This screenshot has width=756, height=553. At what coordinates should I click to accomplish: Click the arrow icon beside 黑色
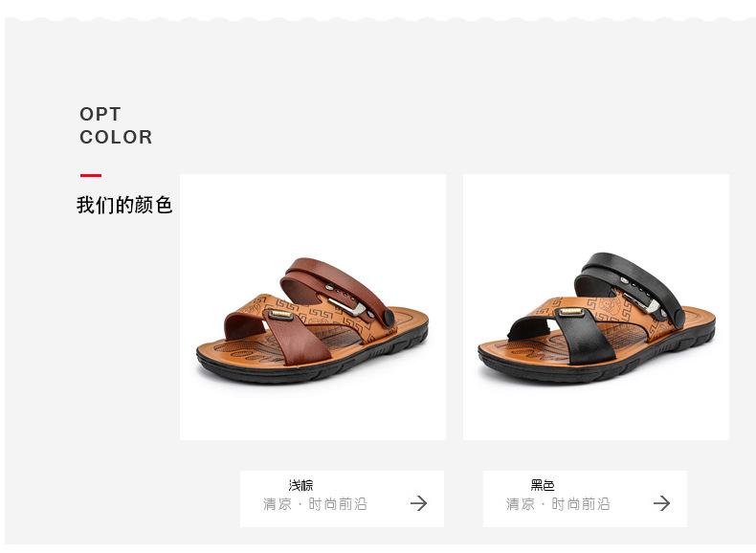[661, 503]
